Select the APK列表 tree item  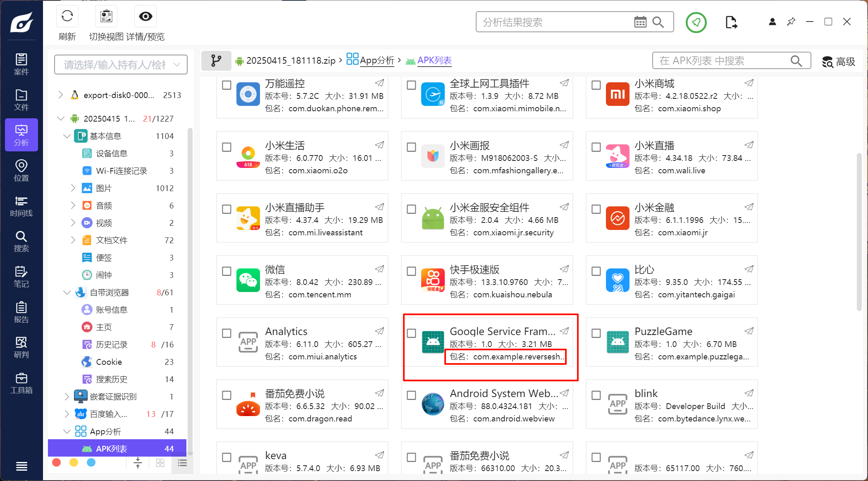117,449
